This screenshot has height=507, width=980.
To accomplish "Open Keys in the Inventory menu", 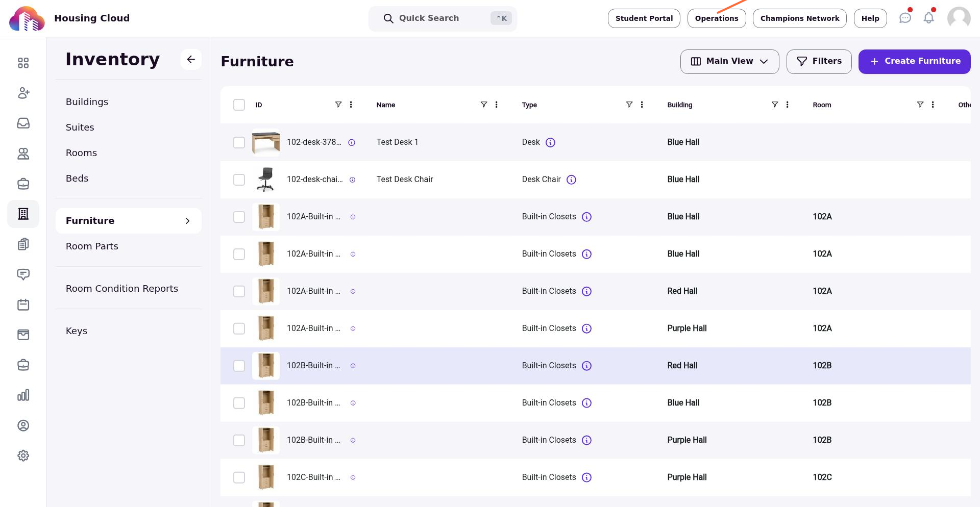I will [77, 331].
